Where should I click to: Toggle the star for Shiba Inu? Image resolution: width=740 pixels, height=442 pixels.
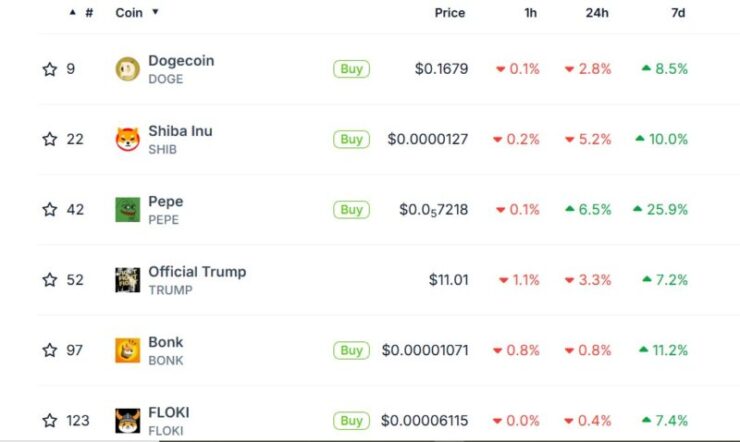pos(50,139)
